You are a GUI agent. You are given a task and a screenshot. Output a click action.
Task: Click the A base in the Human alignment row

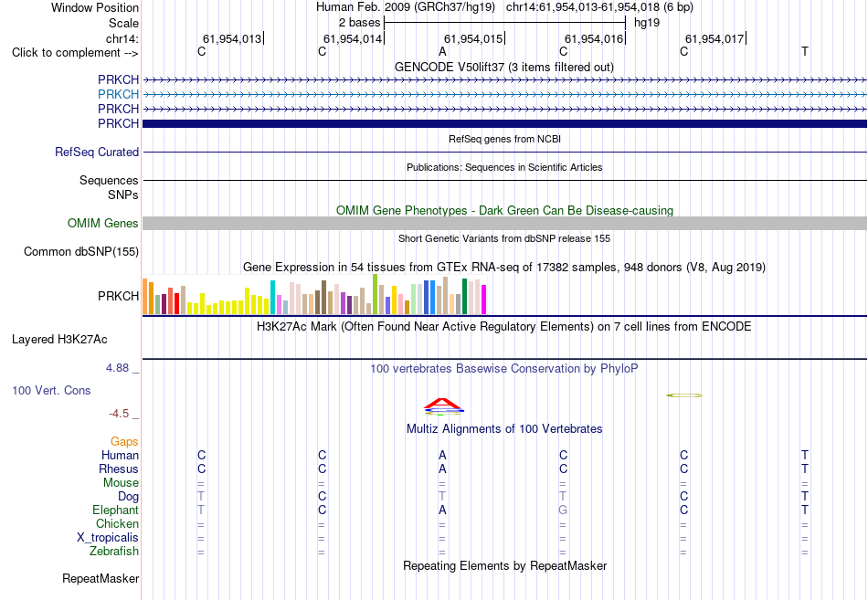point(442,455)
